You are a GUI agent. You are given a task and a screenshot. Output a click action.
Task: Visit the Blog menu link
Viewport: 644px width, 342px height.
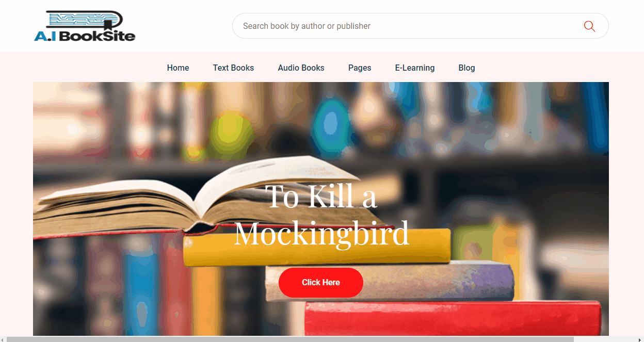[466, 68]
